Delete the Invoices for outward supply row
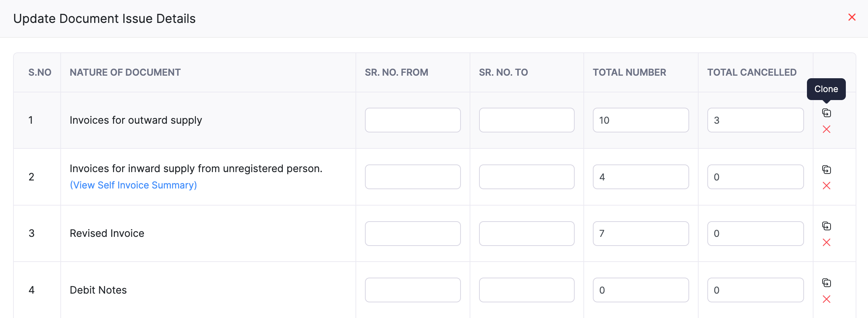Screen dimensions: 868x318 coord(827,129)
